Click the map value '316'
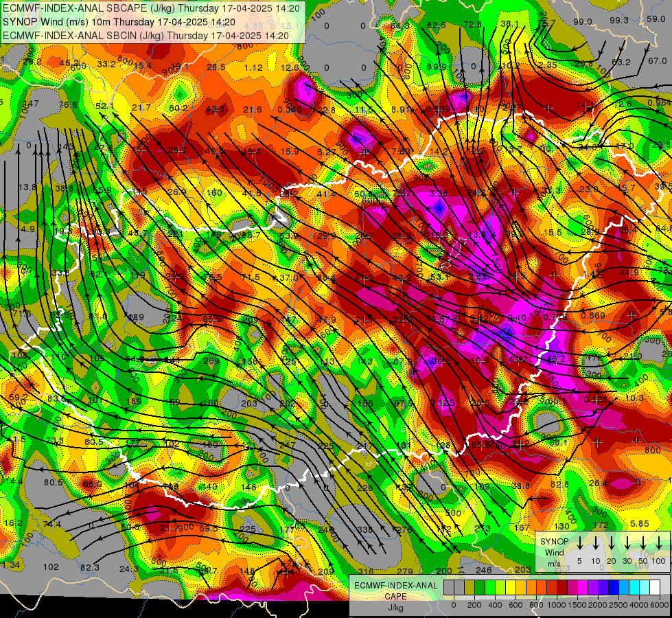The height and width of the screenshot is (618, 672). [366, 572]
